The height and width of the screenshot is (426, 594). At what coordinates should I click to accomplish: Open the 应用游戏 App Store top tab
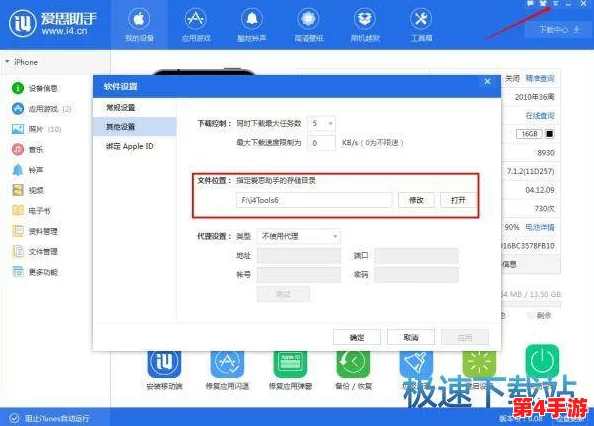point(195,25)
